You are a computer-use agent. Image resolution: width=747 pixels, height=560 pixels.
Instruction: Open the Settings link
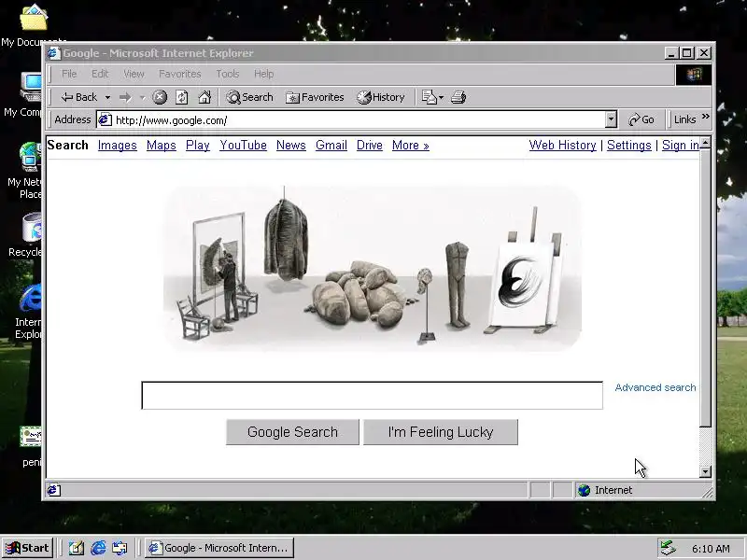point(628,146)
